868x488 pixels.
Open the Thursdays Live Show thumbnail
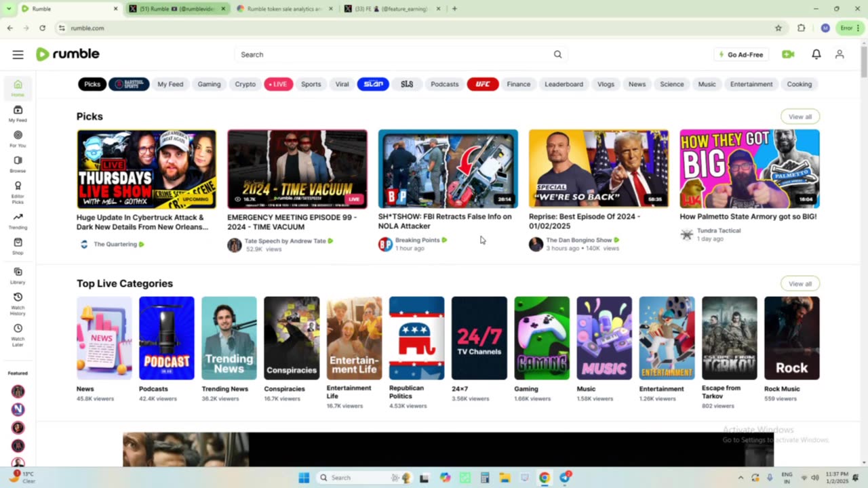click(x=146, y=169)
